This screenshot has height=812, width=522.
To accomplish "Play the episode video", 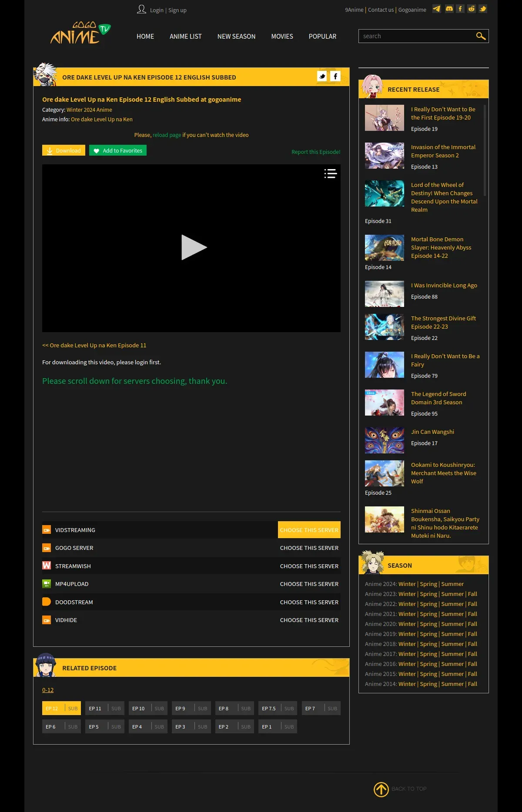I will (x=194, y=247).
